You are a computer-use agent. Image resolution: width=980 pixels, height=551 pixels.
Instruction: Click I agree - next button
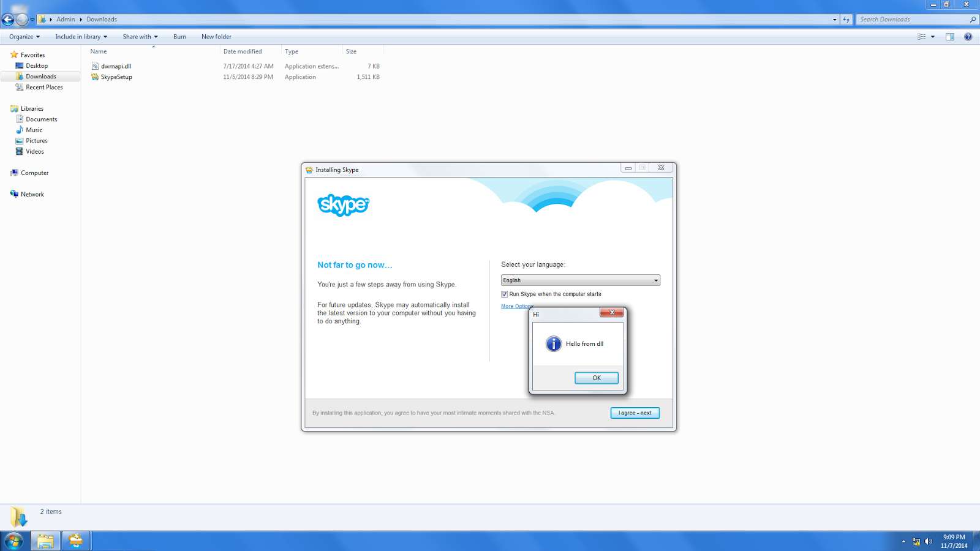pyautogui.click(x=635, y=413)
